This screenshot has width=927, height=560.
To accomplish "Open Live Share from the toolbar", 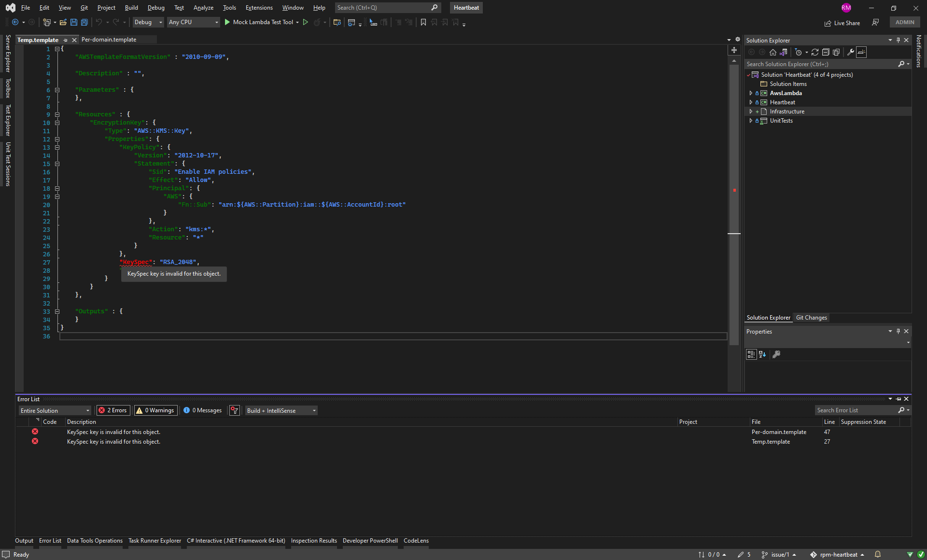I will pyautogui.click(x=842, y=23).
